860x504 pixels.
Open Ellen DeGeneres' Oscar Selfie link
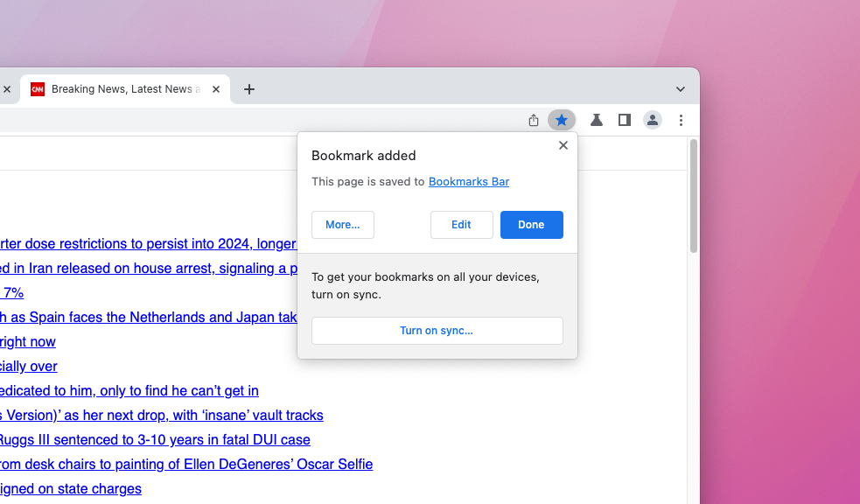pos(186,464)
